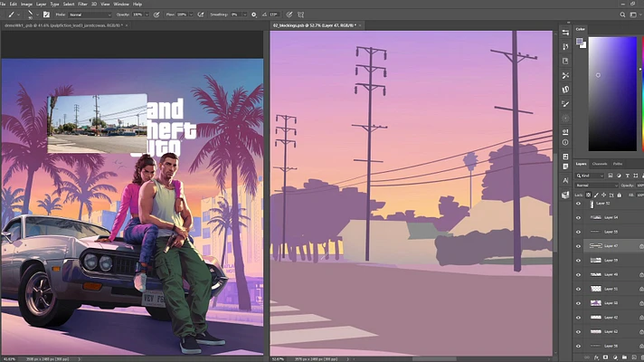Enable pressure for opacity icon
This screenshot has width=644, height=362.
(x=156, y=14)
